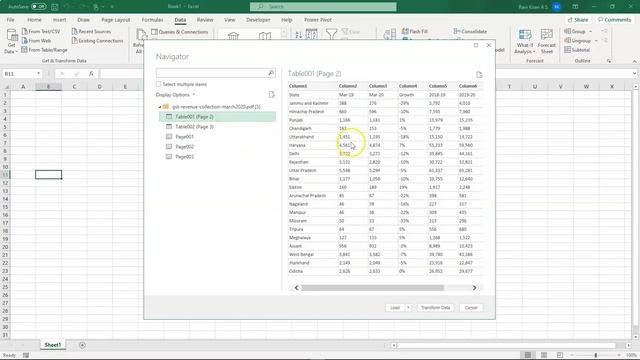Open the Developer tab

coord(258,20)
